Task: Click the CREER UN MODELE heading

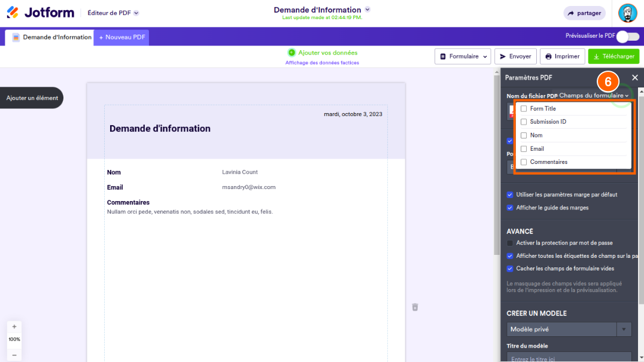Action: click(536, 313)
